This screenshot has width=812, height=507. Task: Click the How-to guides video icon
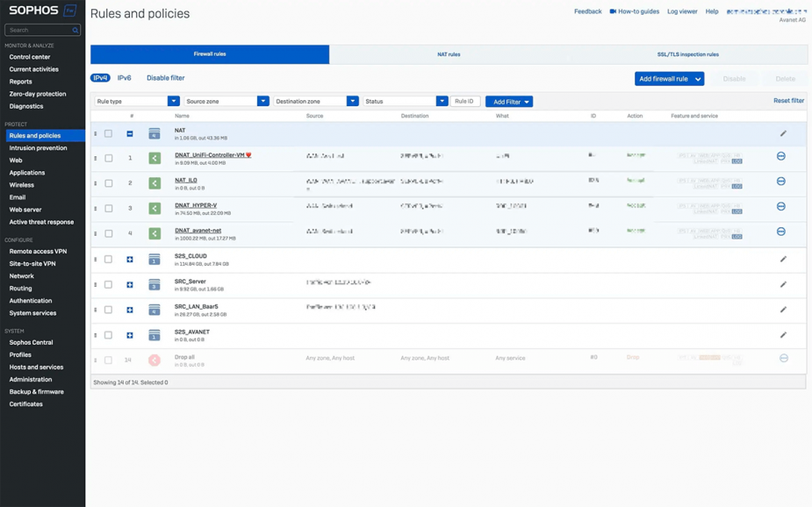click(613, 11)
